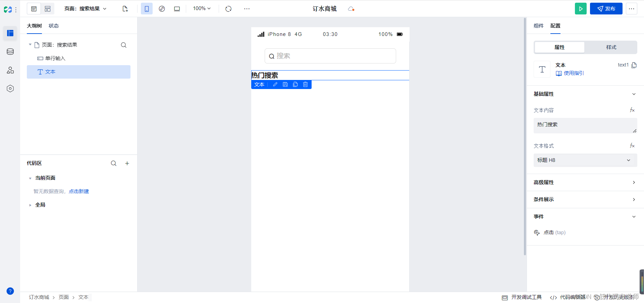Click the 点击 (tap) event
644x303 pixels.
point(550,232)
